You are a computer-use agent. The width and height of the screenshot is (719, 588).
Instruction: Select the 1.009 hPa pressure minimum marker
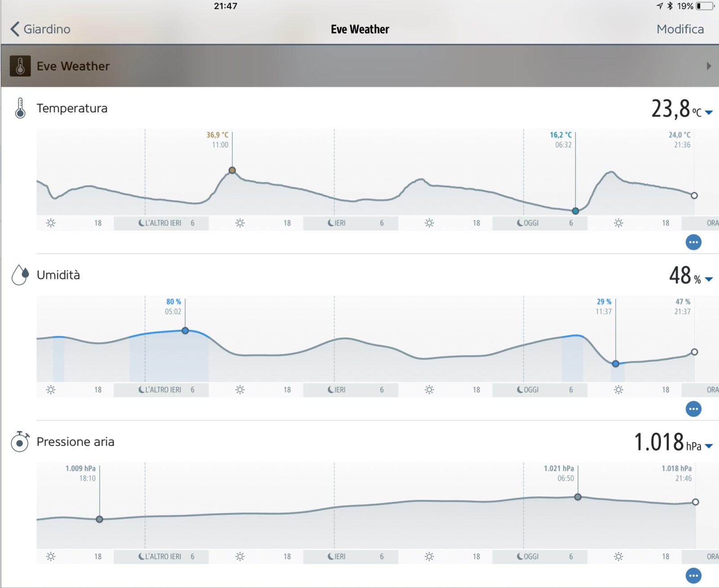(99, 519)
